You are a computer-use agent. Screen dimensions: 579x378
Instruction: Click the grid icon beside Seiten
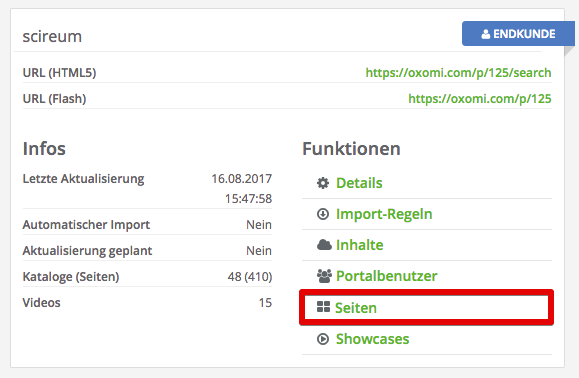(x=323, y=307)
